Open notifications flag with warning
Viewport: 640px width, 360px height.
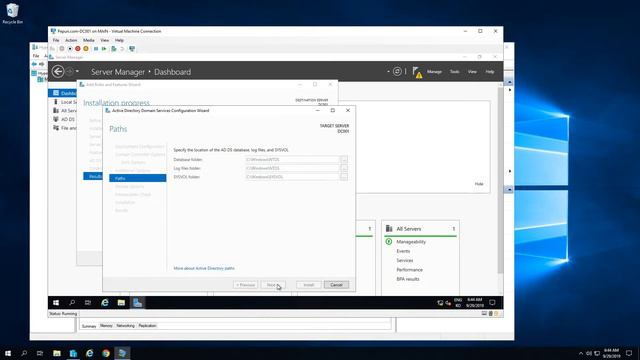click(417, 72)
